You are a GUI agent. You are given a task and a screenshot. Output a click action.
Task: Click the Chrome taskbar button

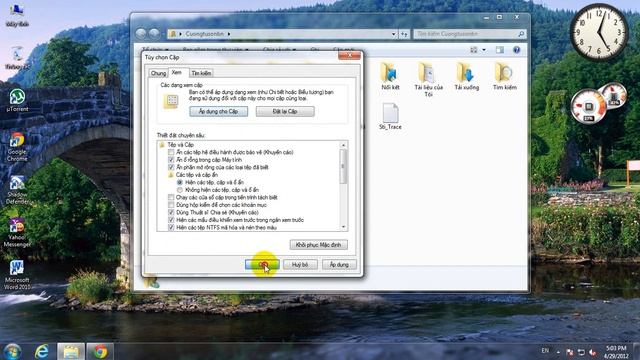(100, 351)
